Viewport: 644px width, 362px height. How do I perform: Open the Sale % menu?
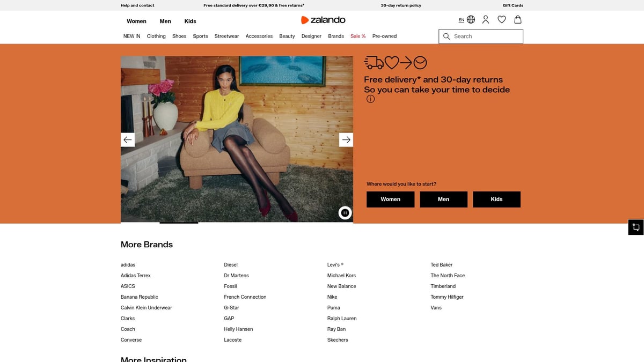358,36
